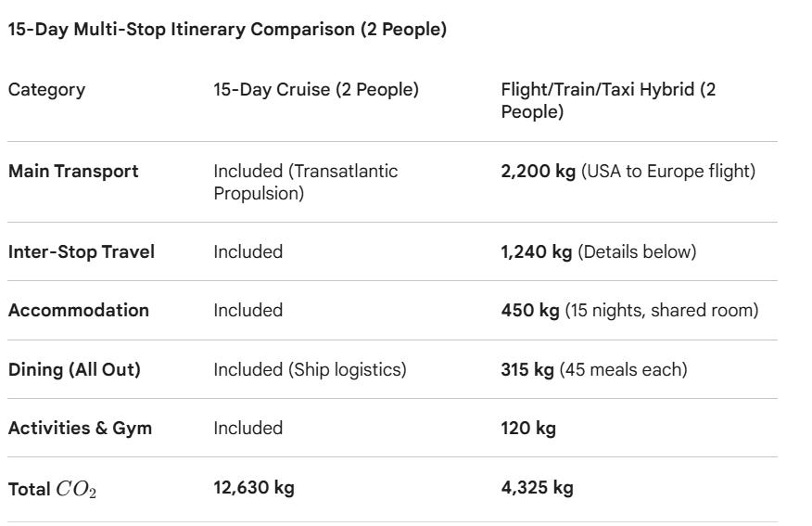The width and height of the screenshot is (812, 526).
Task: Click '315 kg (45 meals each)' cell
Action: click(594, 369)
